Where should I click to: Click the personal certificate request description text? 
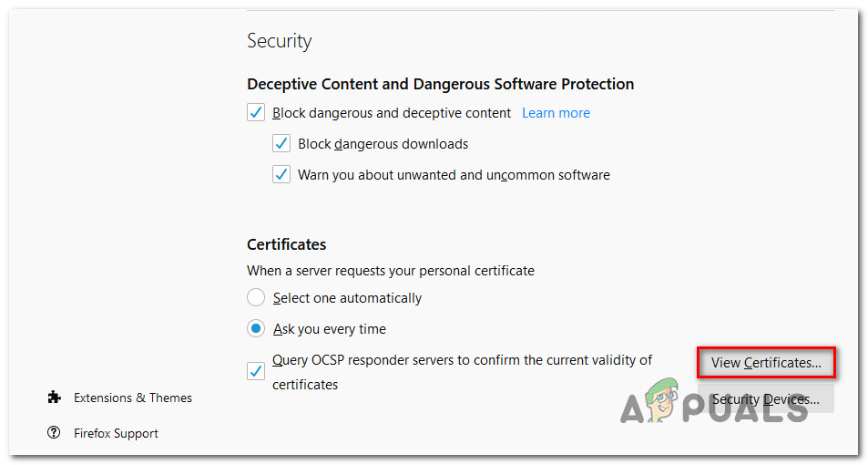tap(390, 271)
